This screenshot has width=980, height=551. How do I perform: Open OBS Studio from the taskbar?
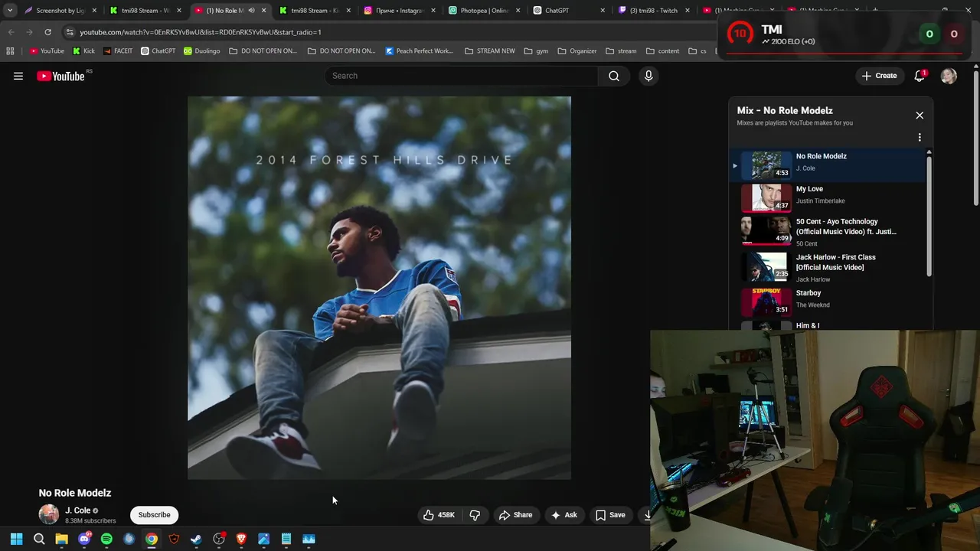click(x=219, y=539)
